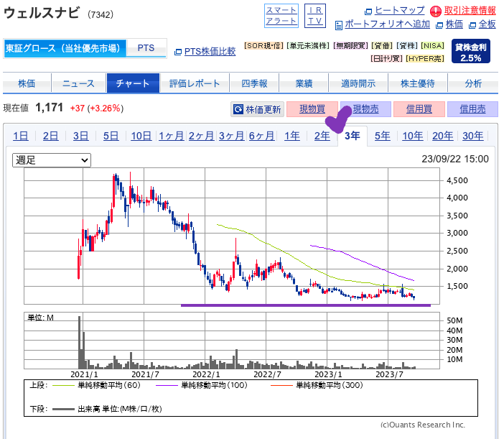Select the 30年 chart period

[x=473, y=136]
